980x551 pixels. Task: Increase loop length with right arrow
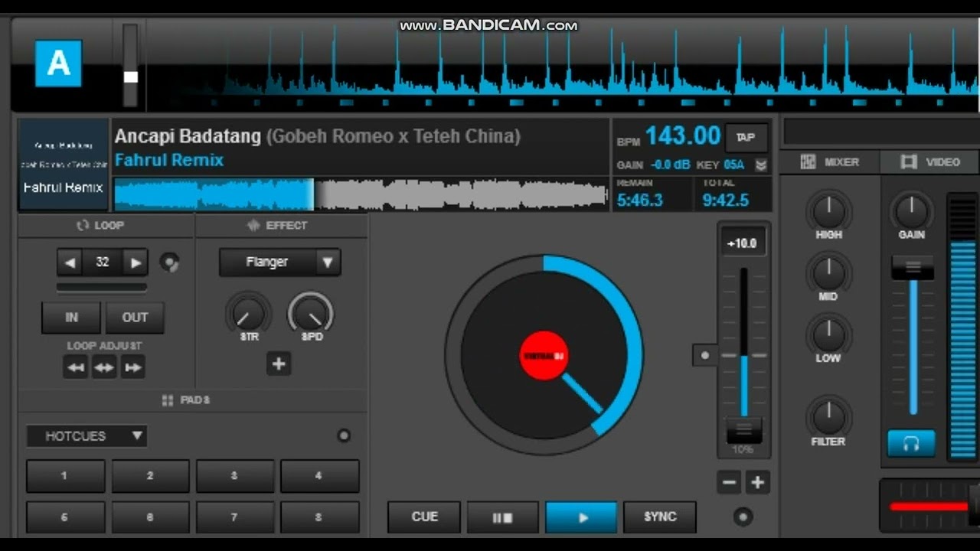(x=135, y=262)
